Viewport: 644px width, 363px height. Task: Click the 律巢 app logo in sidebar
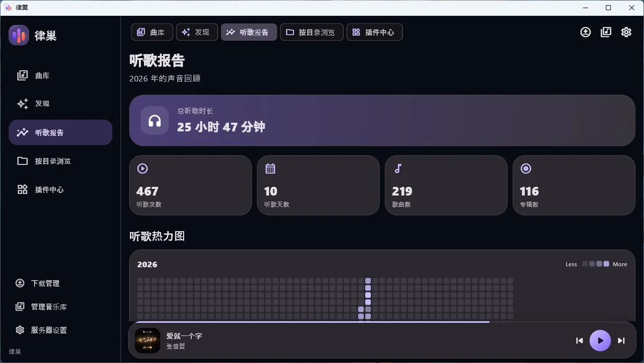19,35
